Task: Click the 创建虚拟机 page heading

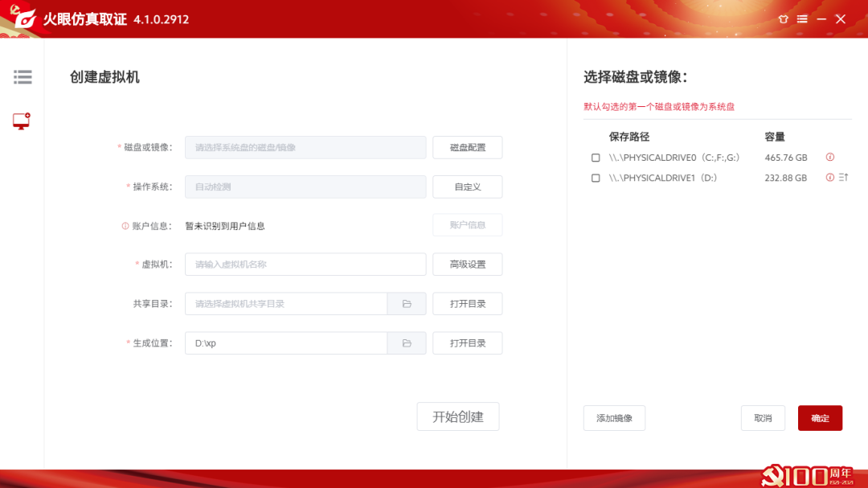Action: click(x=104, y=77)
